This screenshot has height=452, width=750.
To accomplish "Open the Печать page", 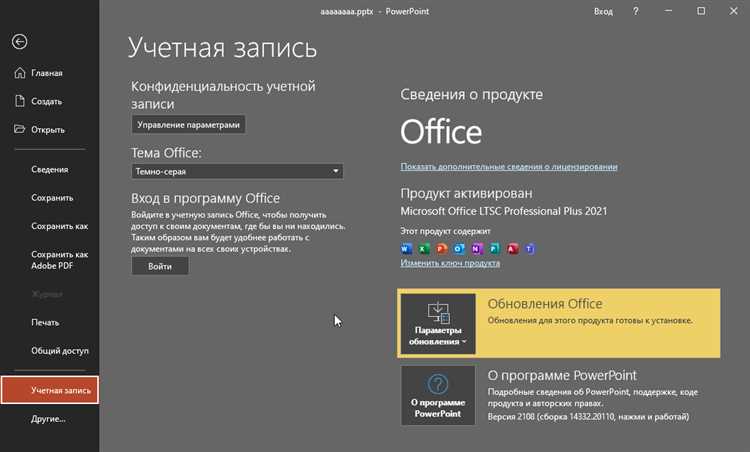I will (x=45, y=322).
